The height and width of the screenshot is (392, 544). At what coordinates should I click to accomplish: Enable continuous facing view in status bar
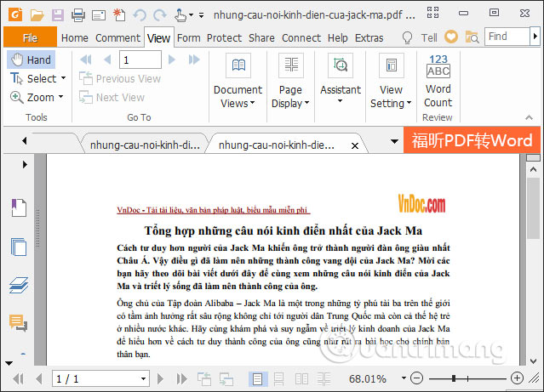tap(324, 379)
